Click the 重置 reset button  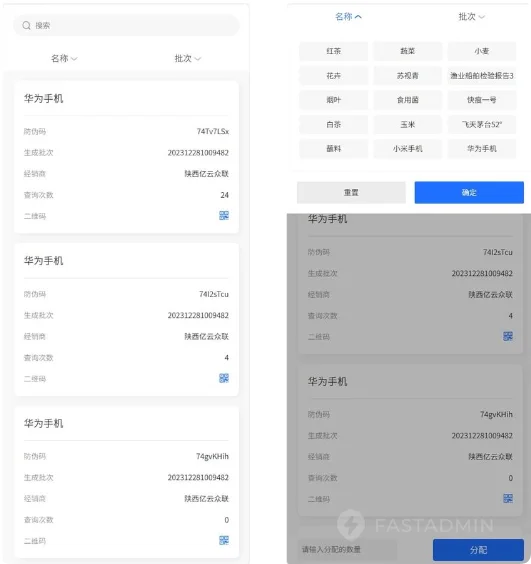pos(351,192)
